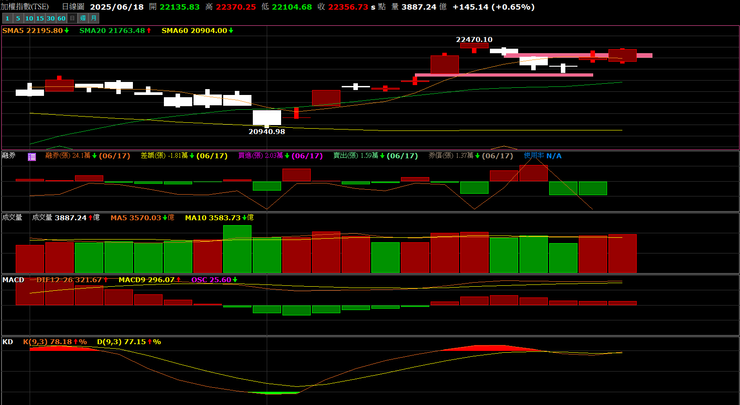Select the 成交量 volume panel title
This screenshot has width=740, height=405.
click(11, 217)
